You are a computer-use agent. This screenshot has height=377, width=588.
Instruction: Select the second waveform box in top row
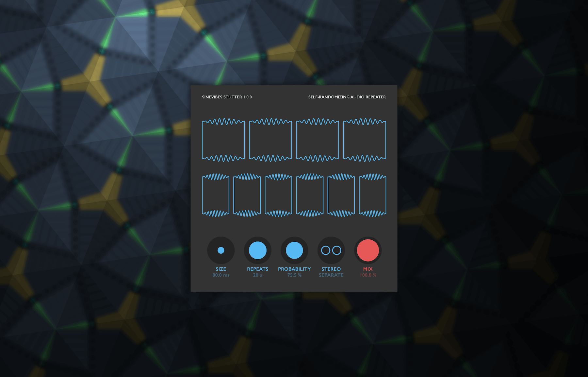pyautogui.click(x=270, y=140)
